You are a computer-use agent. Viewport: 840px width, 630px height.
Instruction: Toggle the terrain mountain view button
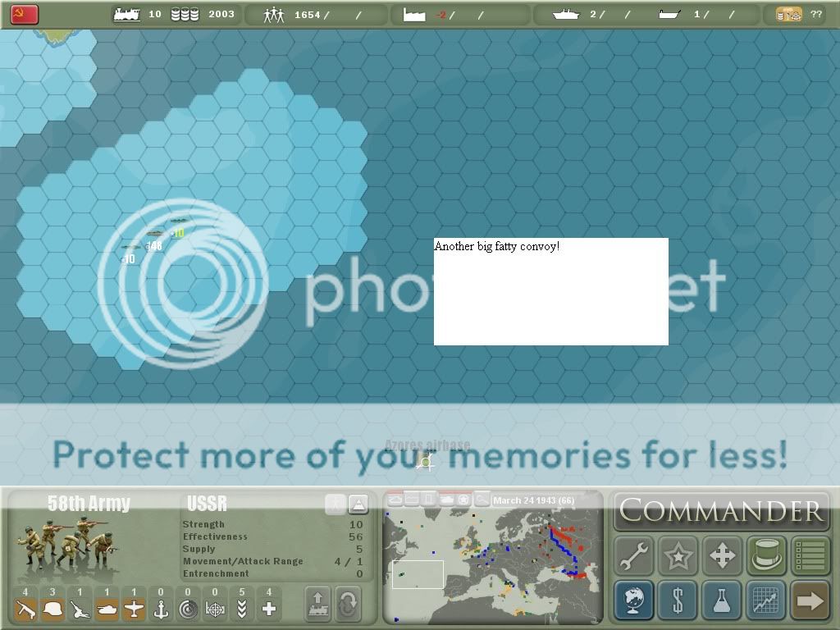[x=358, y=504]
